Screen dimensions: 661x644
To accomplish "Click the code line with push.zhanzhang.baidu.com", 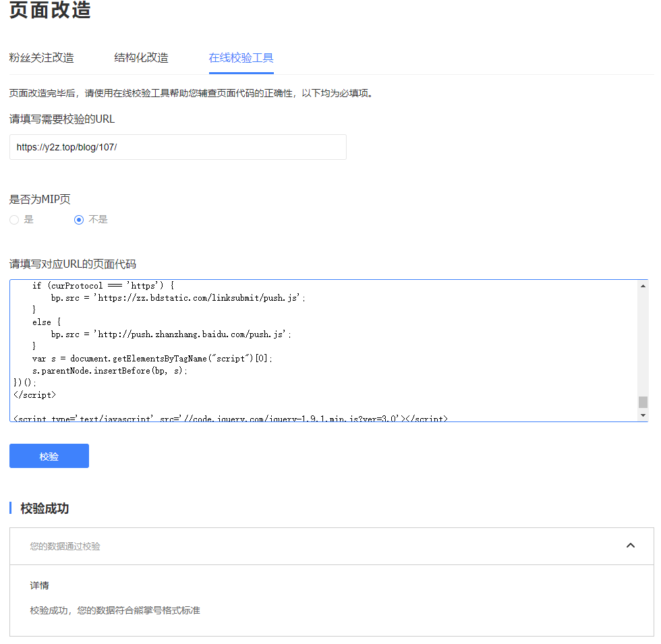I will coord(171,334).
